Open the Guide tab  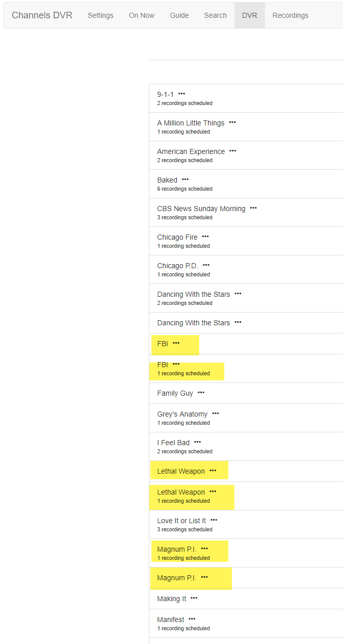[179, 15]
